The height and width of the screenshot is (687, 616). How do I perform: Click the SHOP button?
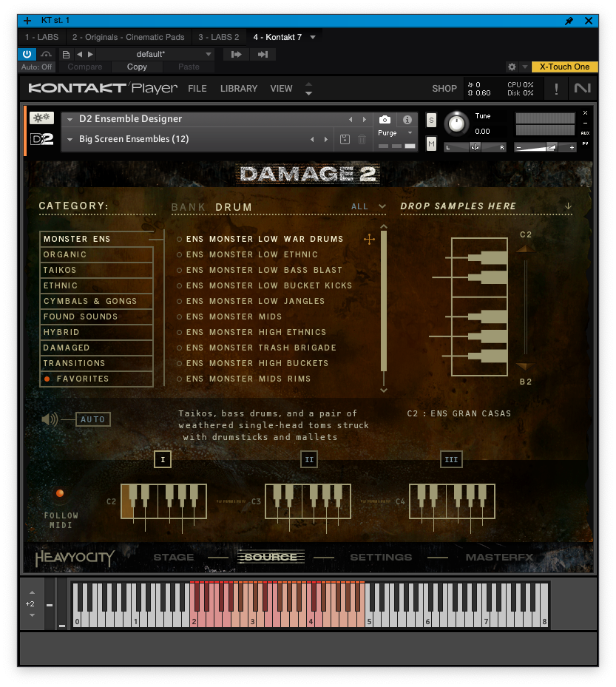pos(444,89)
